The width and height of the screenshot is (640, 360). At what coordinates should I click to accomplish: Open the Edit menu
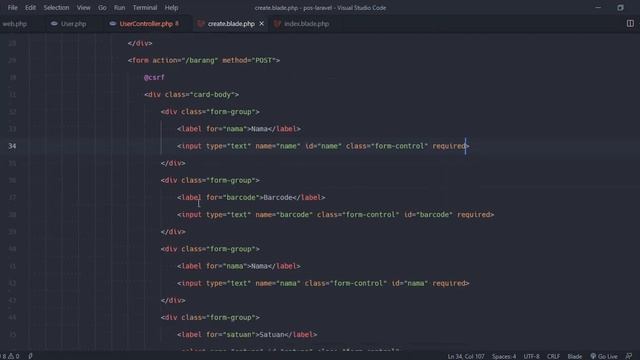[30, 8]
